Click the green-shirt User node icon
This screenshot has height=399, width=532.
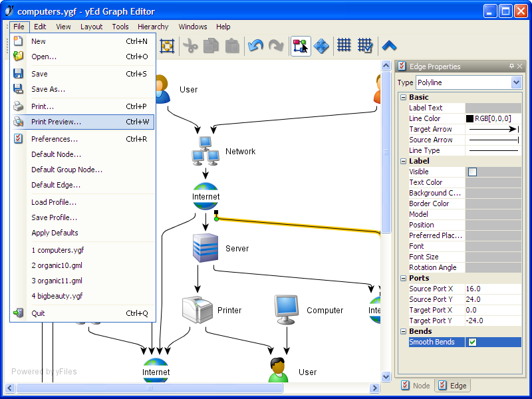[x=278, y=370]
